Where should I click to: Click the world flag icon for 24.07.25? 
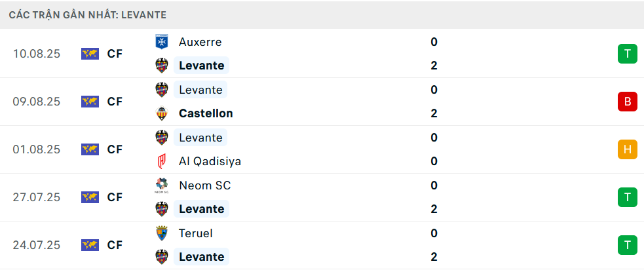[x=90, y=245]
